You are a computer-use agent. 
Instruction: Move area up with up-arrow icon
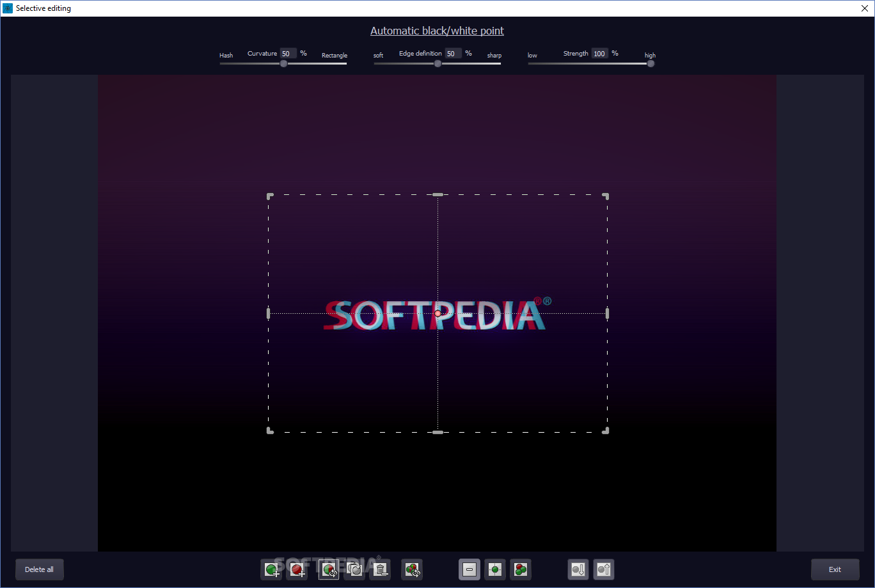(x=604, y=569)
